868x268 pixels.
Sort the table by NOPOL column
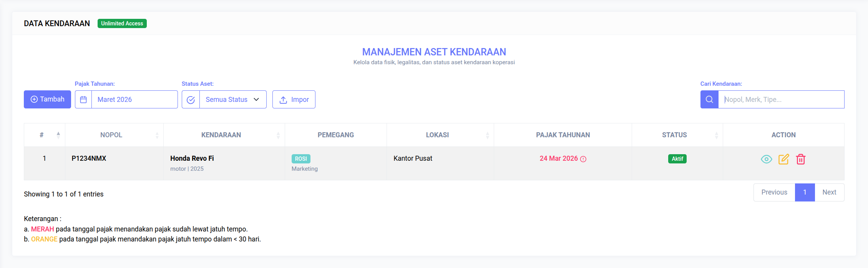pyautogui.click(x=111, y=135)
